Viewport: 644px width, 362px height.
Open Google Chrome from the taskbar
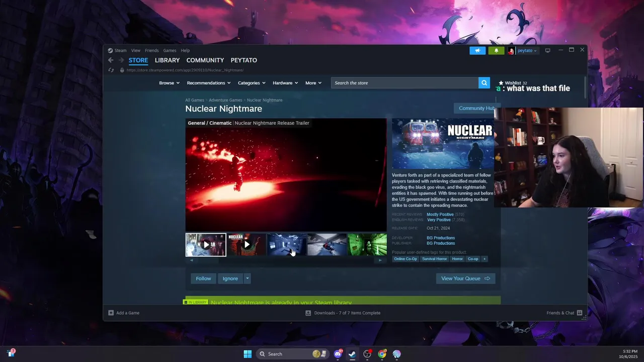pos(382,354)
